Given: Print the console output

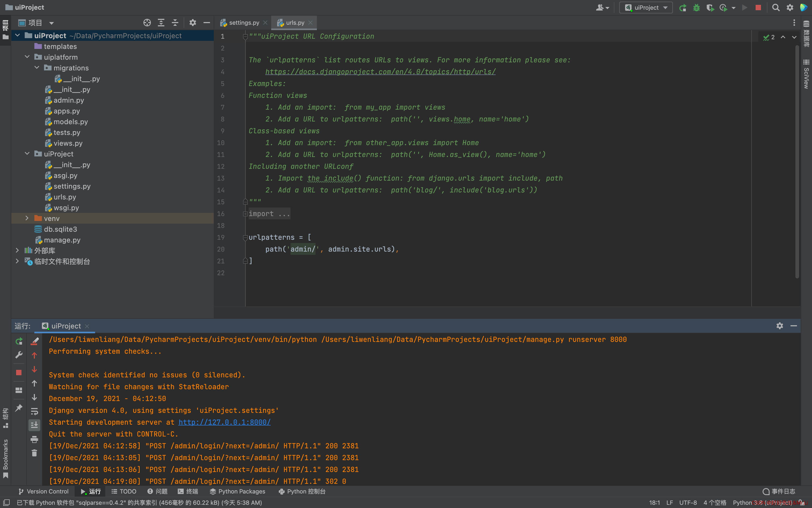Looking at the screenshot, I should pyautogui.click(x=34, y=439).
